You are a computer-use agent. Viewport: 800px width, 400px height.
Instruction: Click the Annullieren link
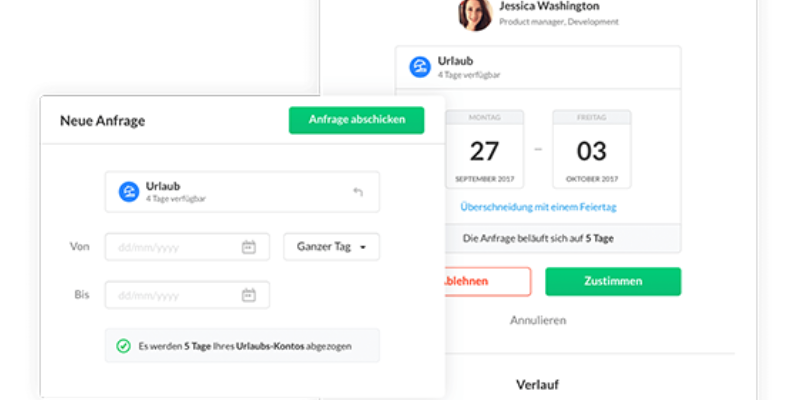pos(538,320)
